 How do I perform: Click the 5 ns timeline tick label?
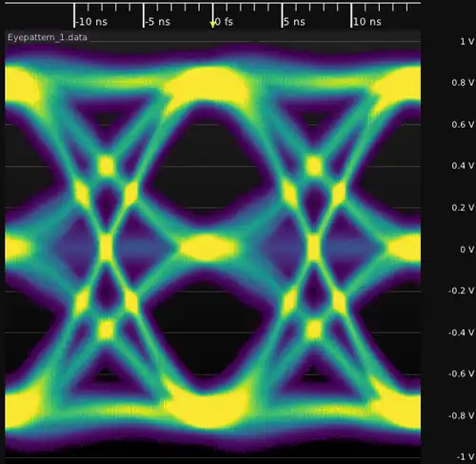pos(294,22)
